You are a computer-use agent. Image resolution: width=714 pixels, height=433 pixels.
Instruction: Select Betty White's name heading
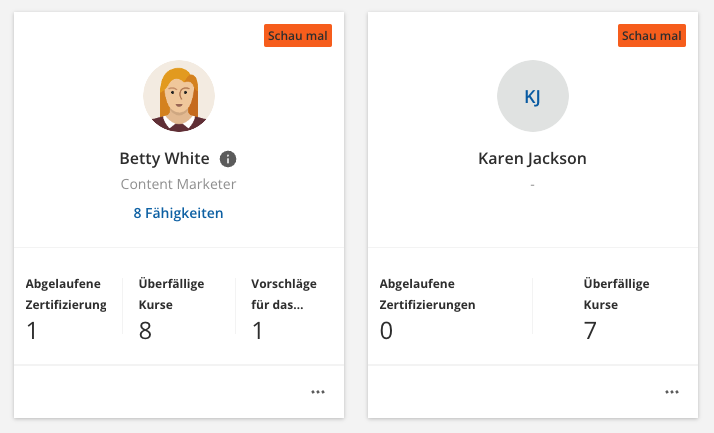point(164,158)
